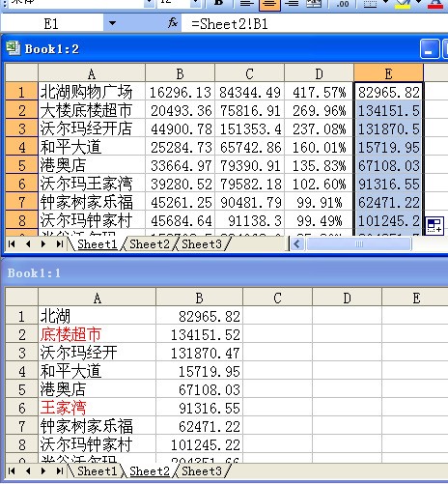Activate the Book1:1 window title bar
448x484 pixels.
click(x=224, y=273)
